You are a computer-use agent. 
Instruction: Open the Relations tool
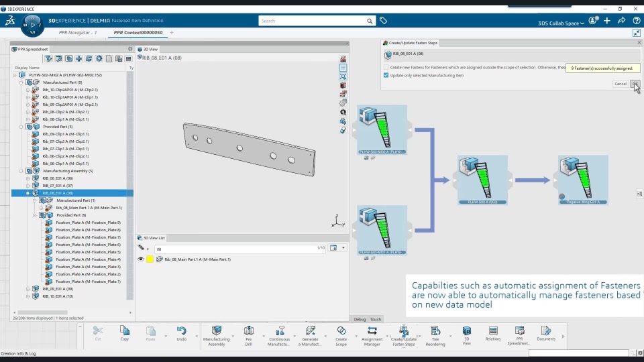(493, 333)
